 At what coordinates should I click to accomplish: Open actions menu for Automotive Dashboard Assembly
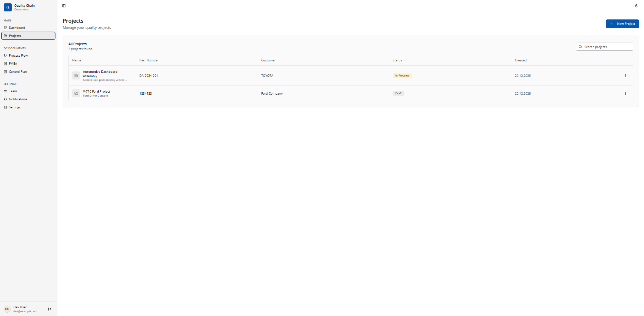pyautogui.click(x=625, y=76)
